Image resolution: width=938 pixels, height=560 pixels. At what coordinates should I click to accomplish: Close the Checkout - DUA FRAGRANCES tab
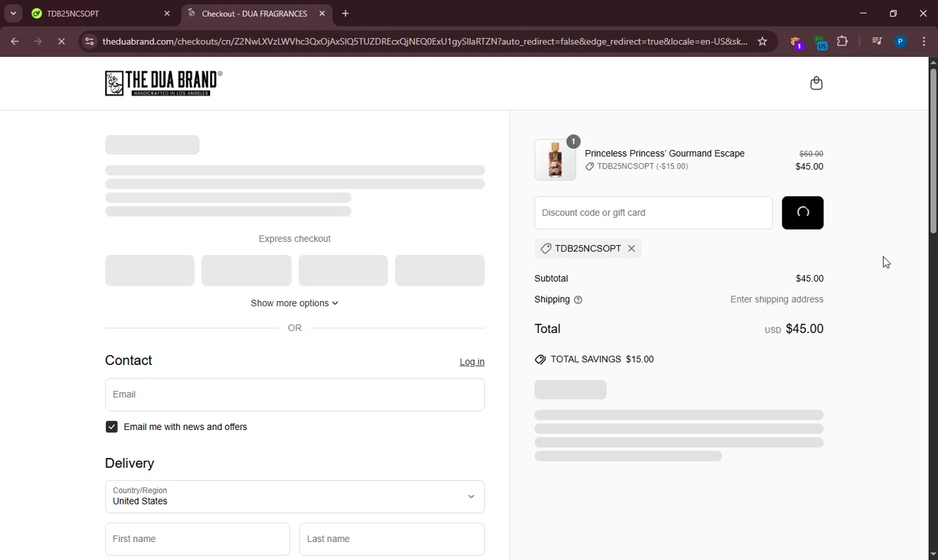(x=322, y=14)
